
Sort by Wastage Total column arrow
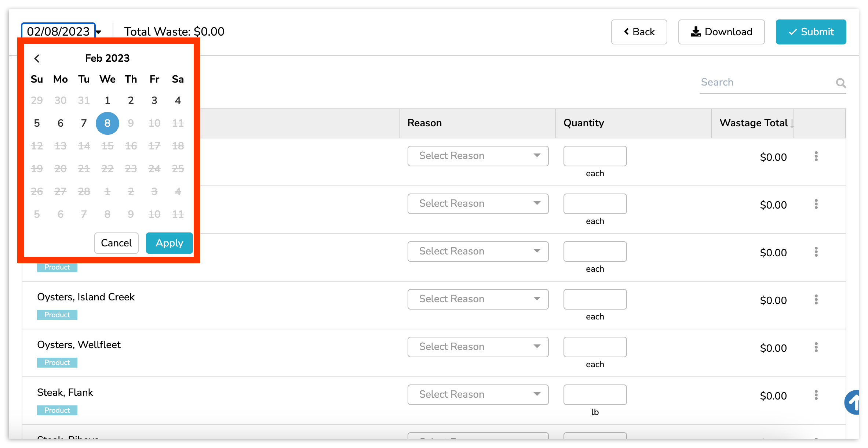(792, 123)
